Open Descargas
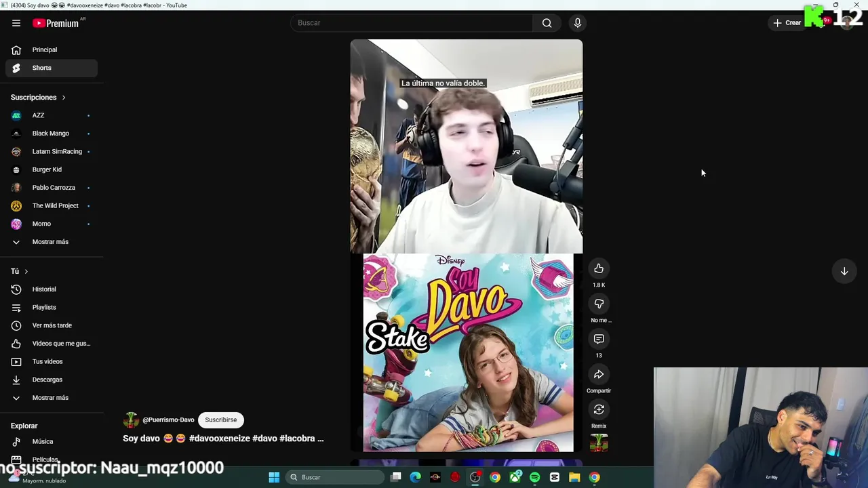 (x=52, y=380)
